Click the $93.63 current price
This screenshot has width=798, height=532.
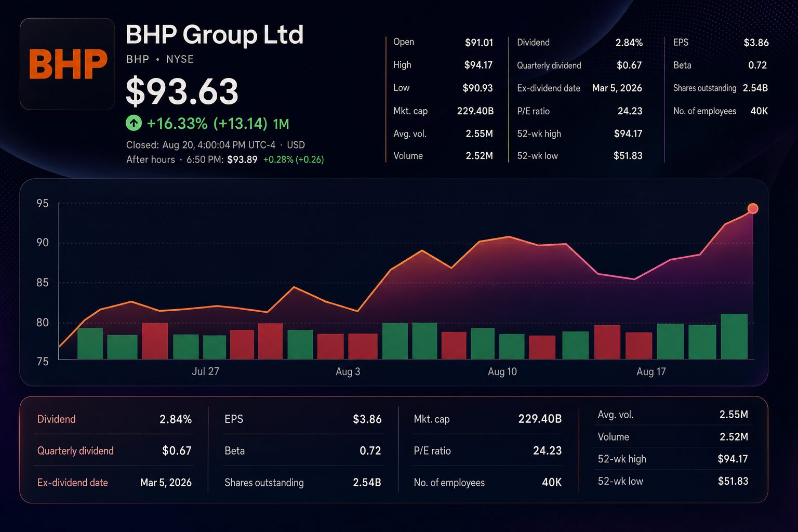(x=182, y=91)
